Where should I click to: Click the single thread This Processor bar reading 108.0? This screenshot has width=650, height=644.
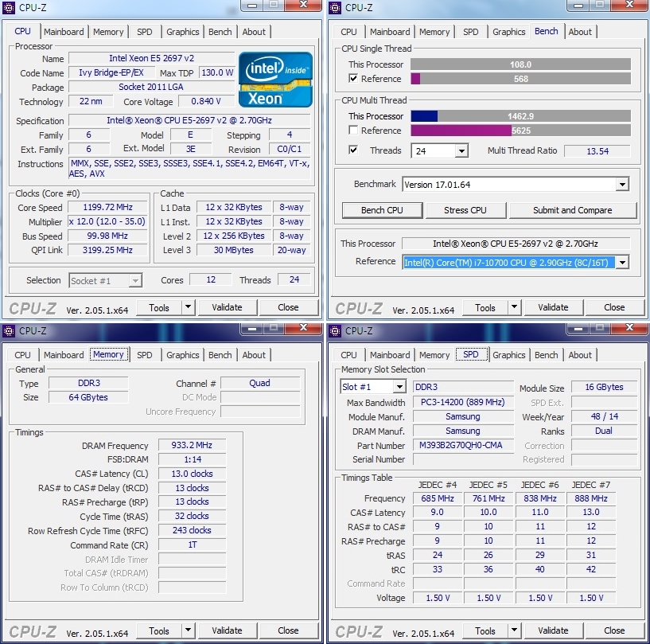(x=520, y=64)
